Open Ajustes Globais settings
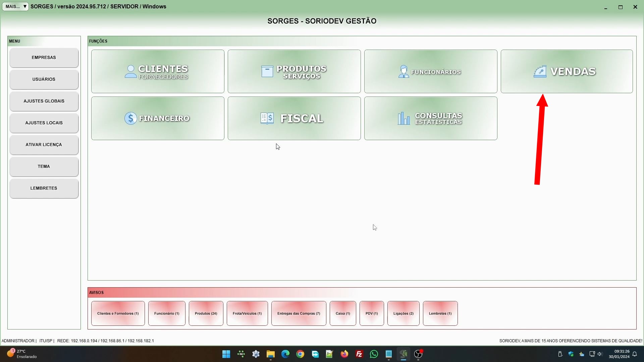644x362 pixels. click(x=44, y=101)
